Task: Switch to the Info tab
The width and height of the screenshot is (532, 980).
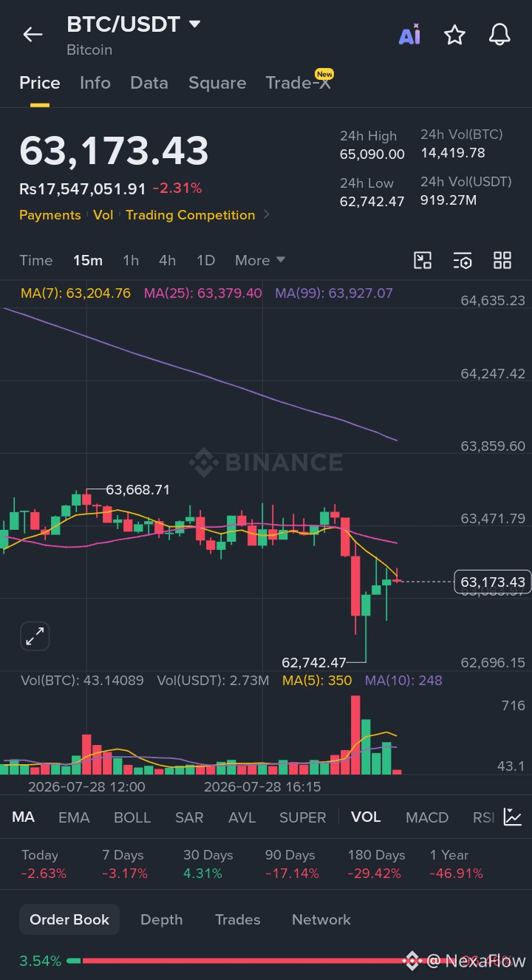Action: [x=95, y=83]
